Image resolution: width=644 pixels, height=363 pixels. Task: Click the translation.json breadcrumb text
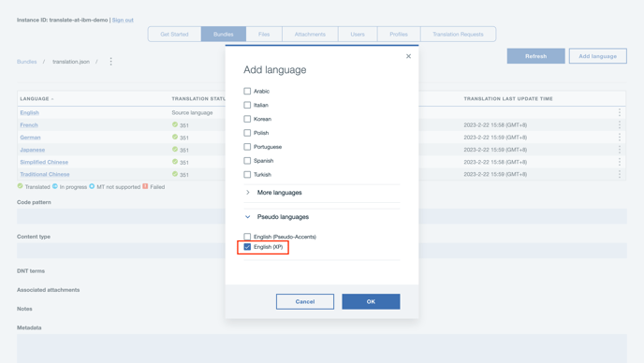click(x=71, y=62)
